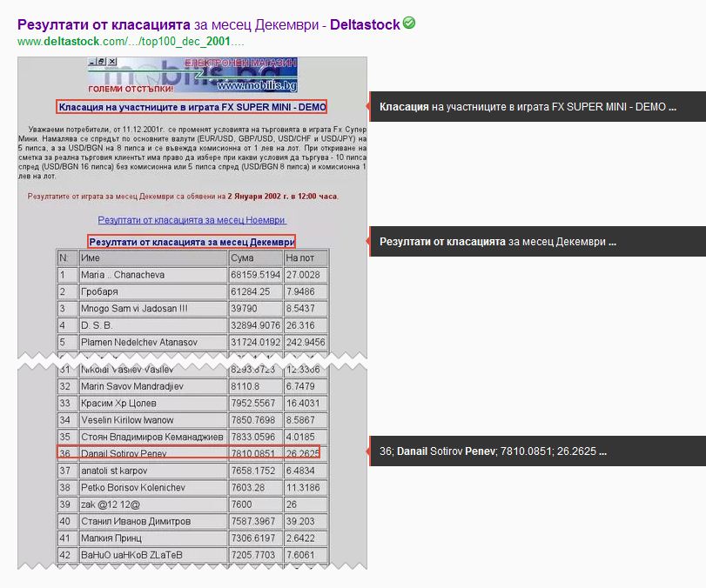Click the sum '7658.1752' in row 37
Image resolution: width=706 pixels, height=588 pixels.
click(x=253, y=471)
